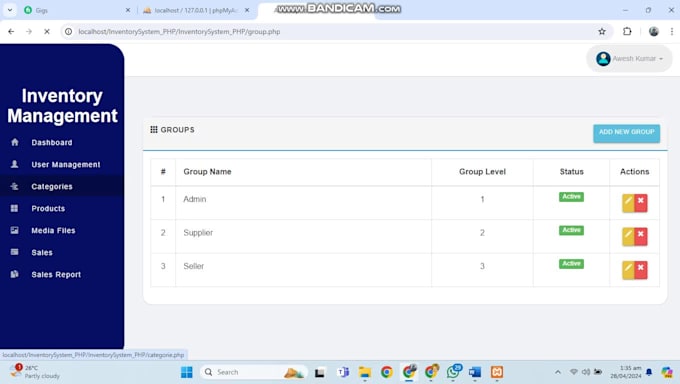Click the Inventory Management title
This screenshot has height=384, width=680.
(x=62, y=106)
